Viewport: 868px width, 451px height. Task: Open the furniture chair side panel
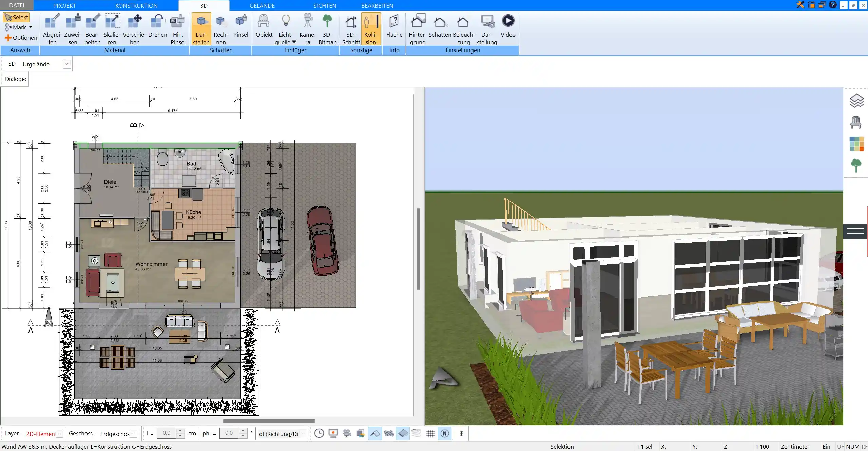coord(856,122)
